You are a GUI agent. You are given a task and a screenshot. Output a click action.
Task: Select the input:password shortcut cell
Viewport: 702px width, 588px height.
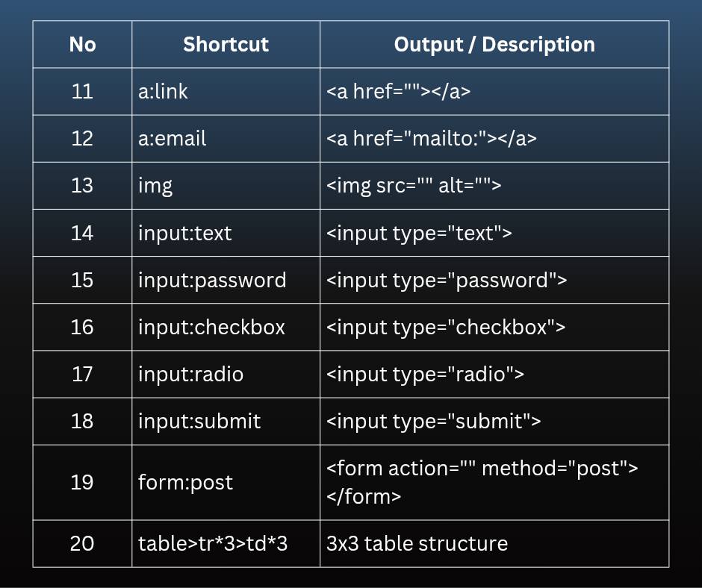[226, 280]
